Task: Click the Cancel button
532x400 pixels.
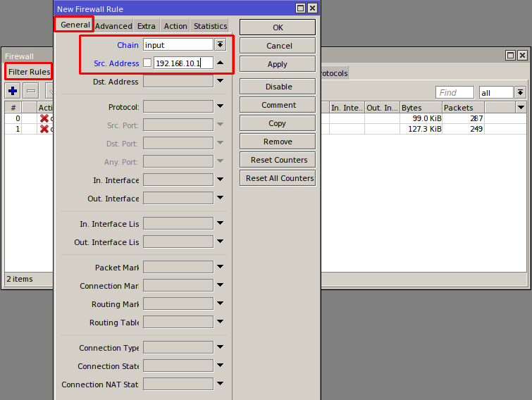Action: tap(278, 46)
